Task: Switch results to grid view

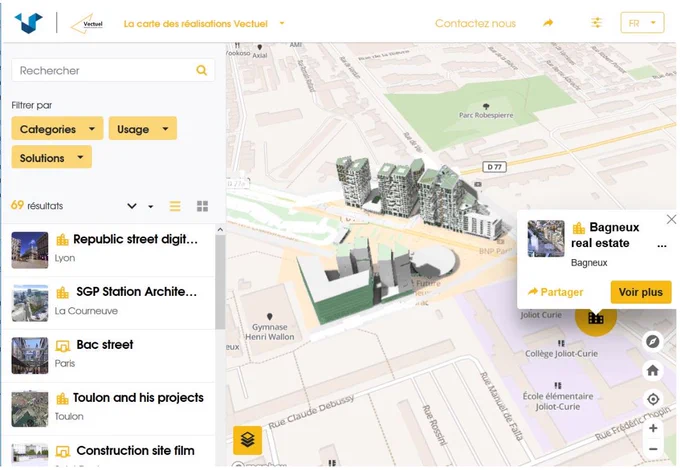Action: tap(203, 206)
